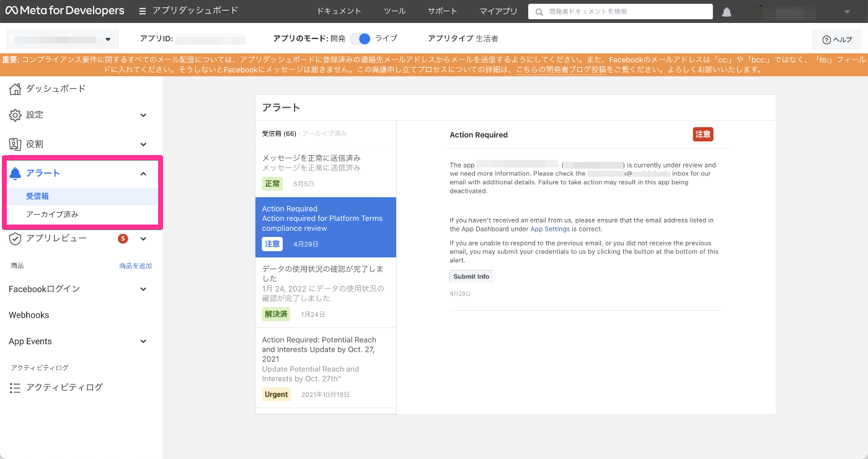Click the ダッシュボード home icon
The height and width of the screenshot is (459, 868).
pos(15,89)
